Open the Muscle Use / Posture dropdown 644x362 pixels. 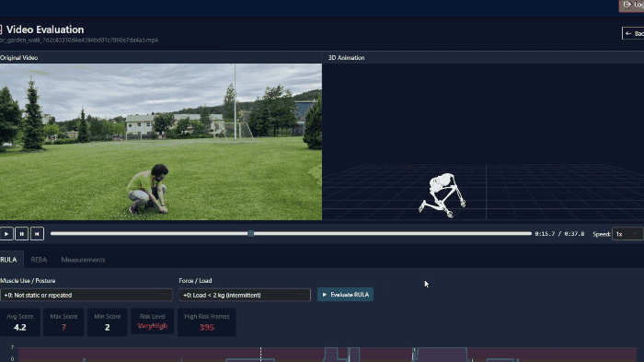(x=86, y=295)
